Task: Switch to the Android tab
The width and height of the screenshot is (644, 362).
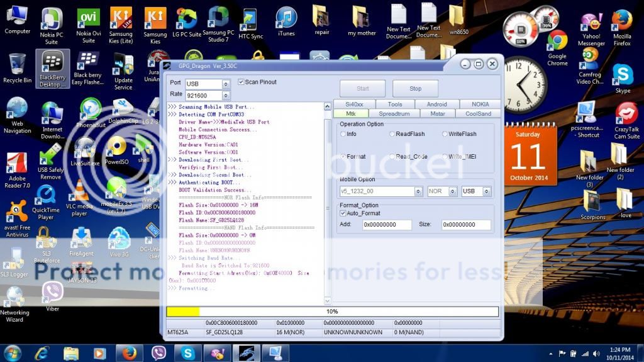Action: (x=436, y=105)
